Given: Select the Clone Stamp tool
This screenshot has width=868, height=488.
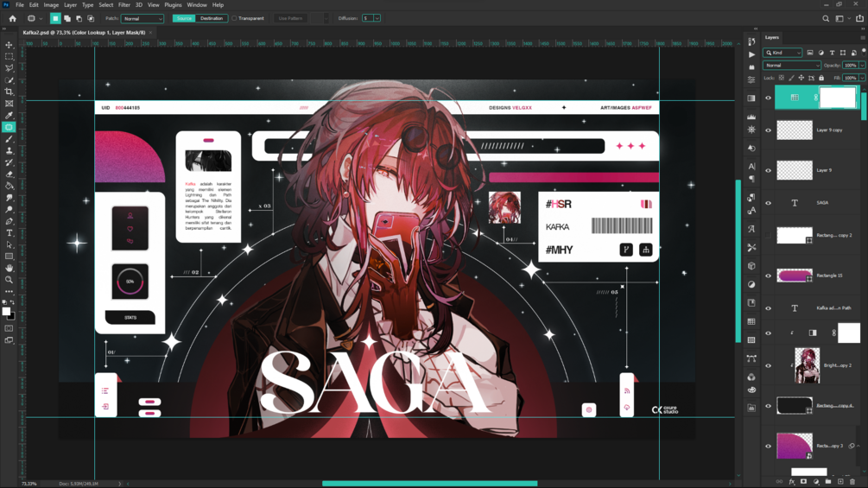Looking at the screenshot, I should coord(9,150).
